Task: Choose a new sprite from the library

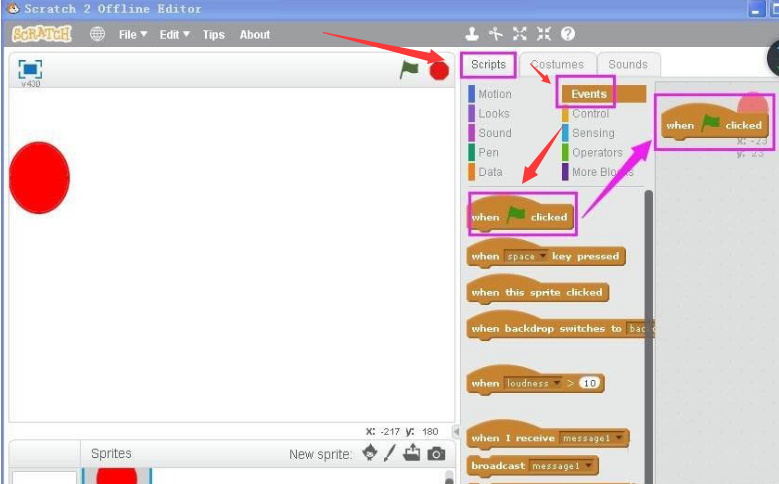Action: coord(370,453)
